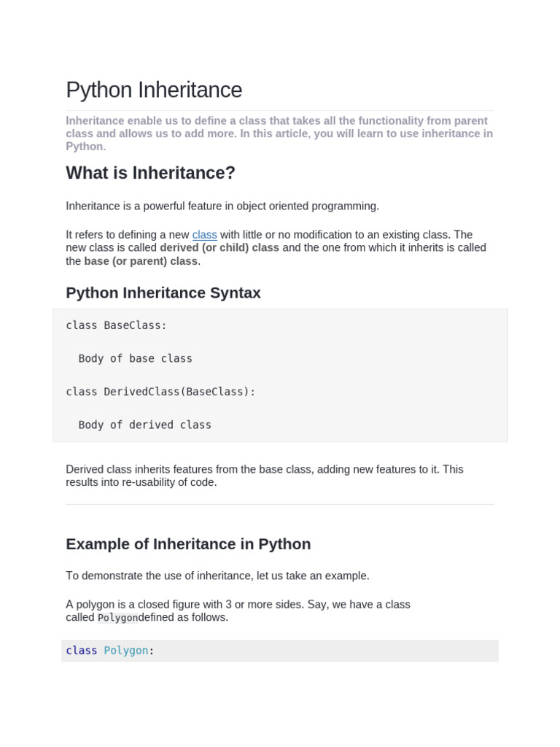Click the gray introductory summary paragraph

coord(279,133)
